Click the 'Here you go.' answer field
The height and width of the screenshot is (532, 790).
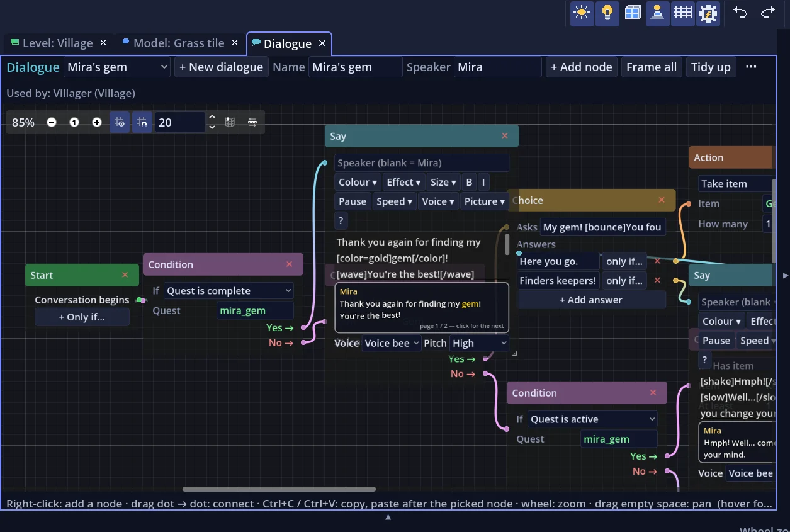[558, 261]
